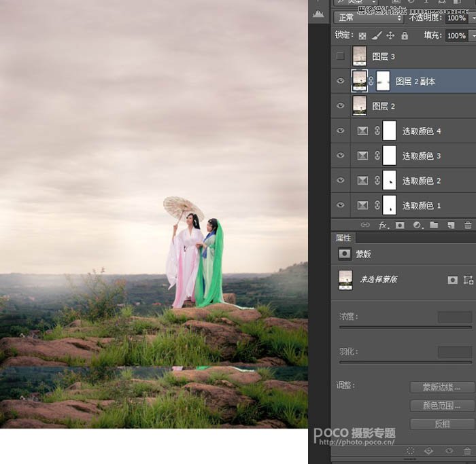Click the 颜色范围 button

(x=442, y=406)
